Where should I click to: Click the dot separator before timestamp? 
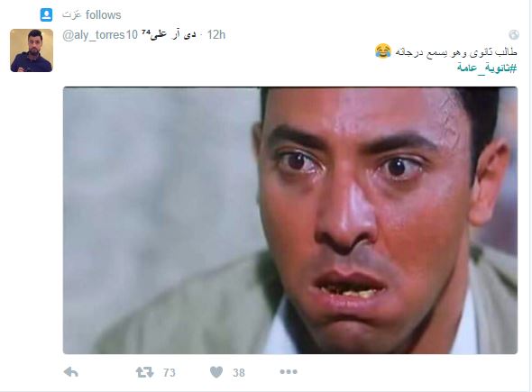(201, 35)
